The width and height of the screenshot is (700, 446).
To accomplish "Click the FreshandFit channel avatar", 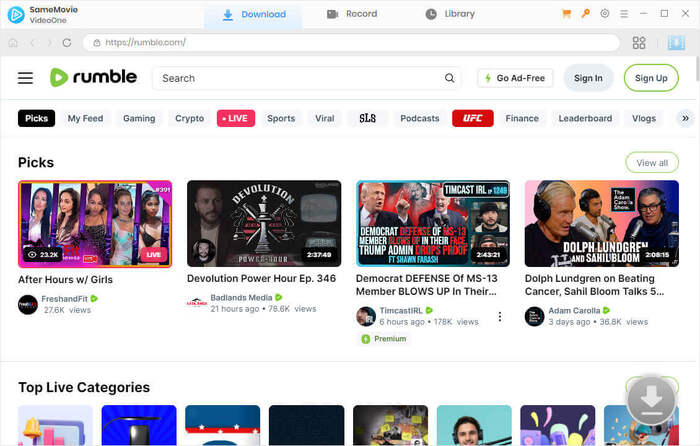I will tap(28, 305).
